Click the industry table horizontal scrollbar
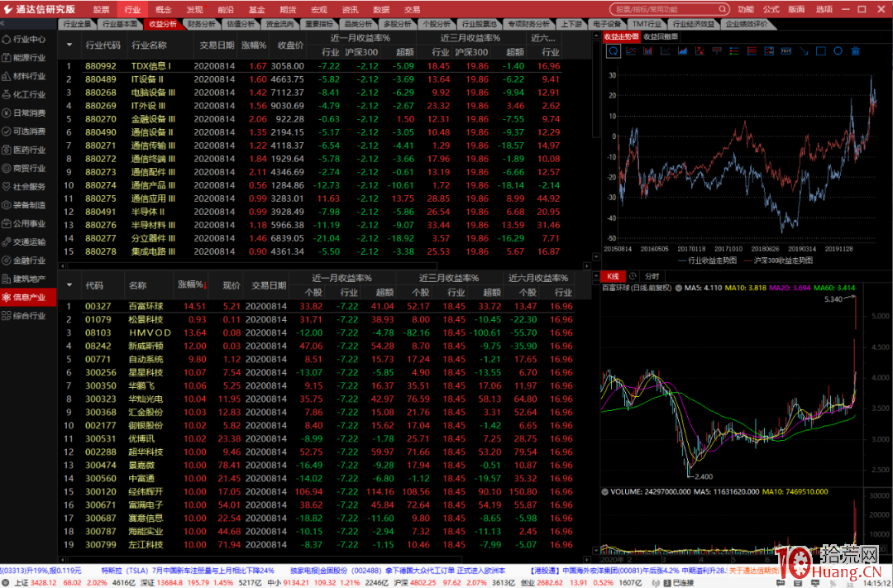The height and width of the screenshot is (588, 893). pyautogui.click(x=252, y=265)
